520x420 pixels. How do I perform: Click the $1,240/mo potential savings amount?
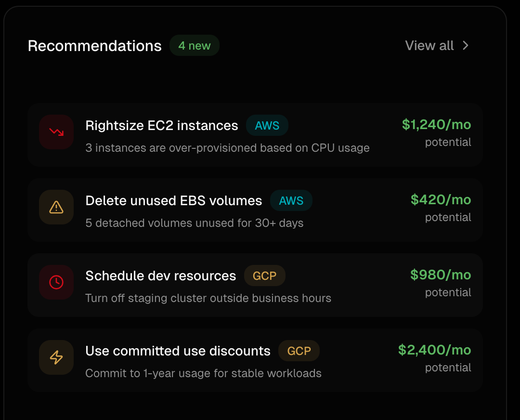(x=436, y=125)
